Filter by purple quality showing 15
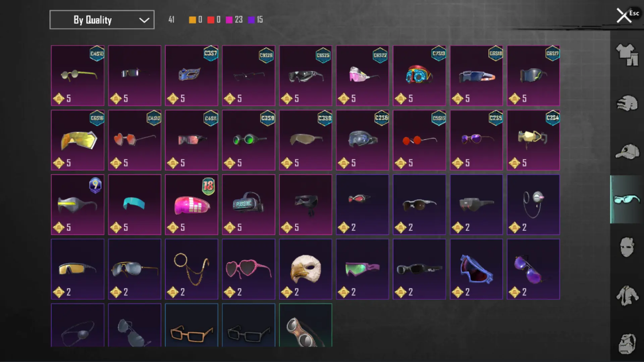 (x=256, y=20)
